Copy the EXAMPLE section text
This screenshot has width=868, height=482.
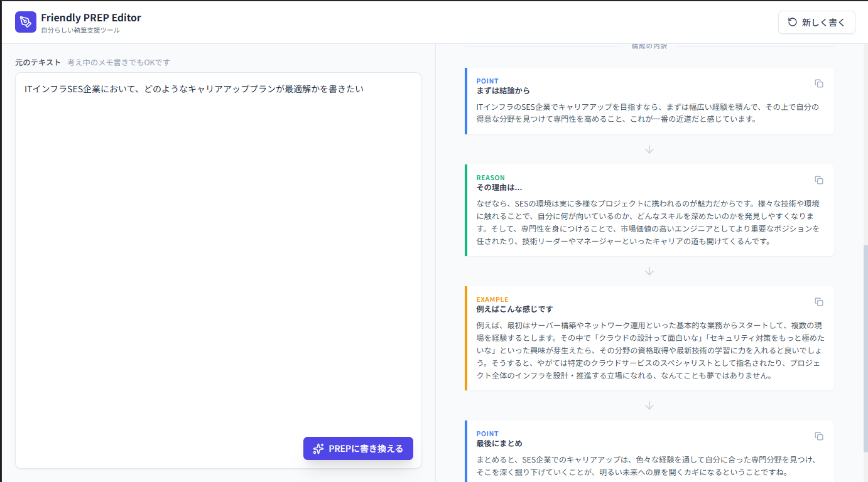tap(819, 302)
